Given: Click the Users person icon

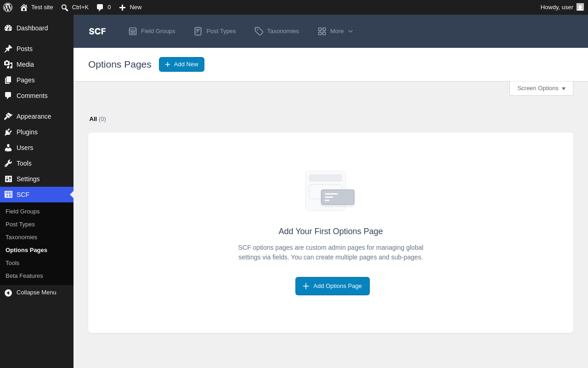Looking at the screenshot, I should tap(8, 148).
